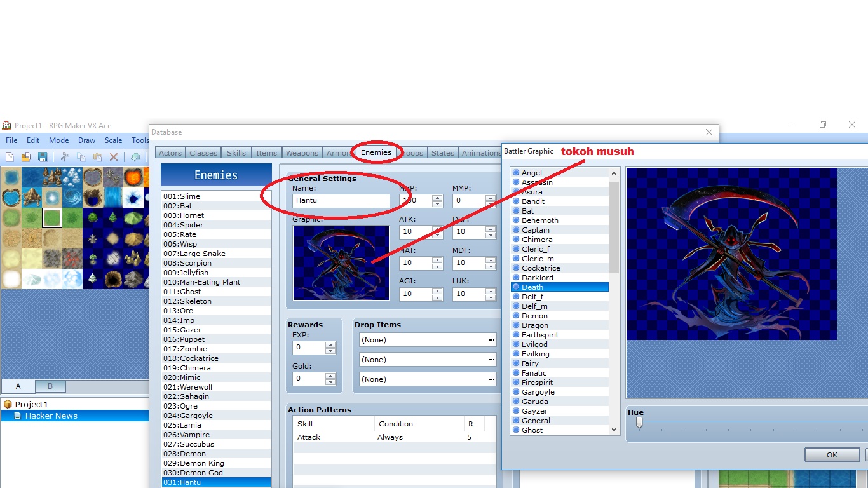Select the pine tree tile in the tileset
Screen dimensions: 868x488
(x=113, y=218)
